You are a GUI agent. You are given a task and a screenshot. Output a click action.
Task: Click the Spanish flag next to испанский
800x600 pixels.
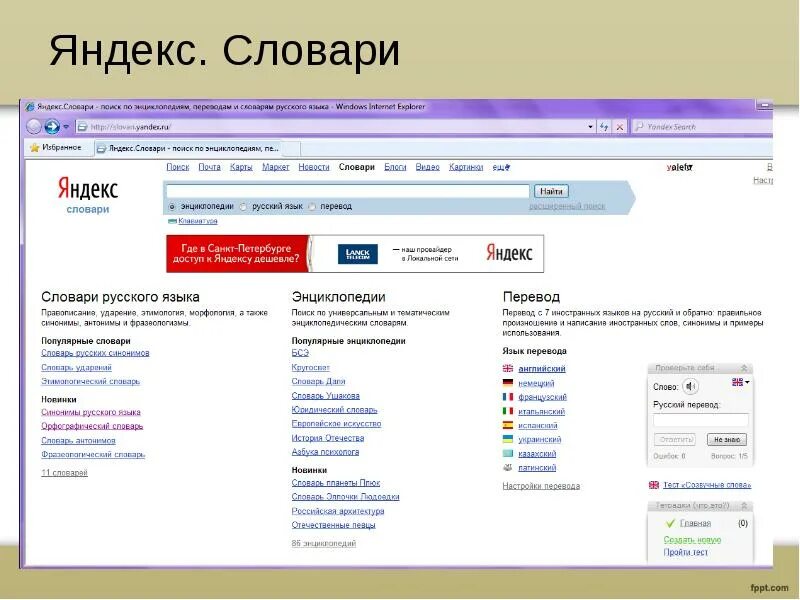pos(508,425)
